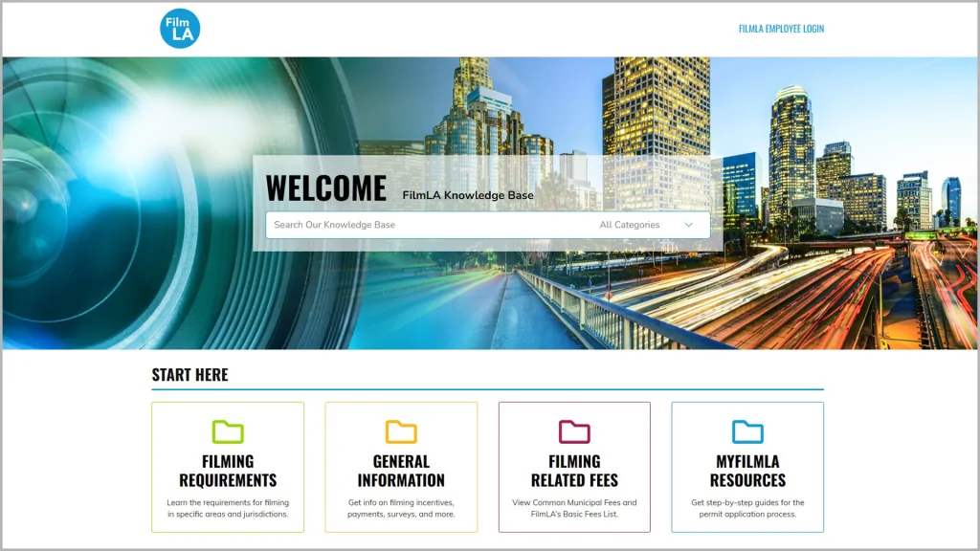The image size is (980, 551).
Task: Open the Filming Related Fees card
Action: (573, 469)
